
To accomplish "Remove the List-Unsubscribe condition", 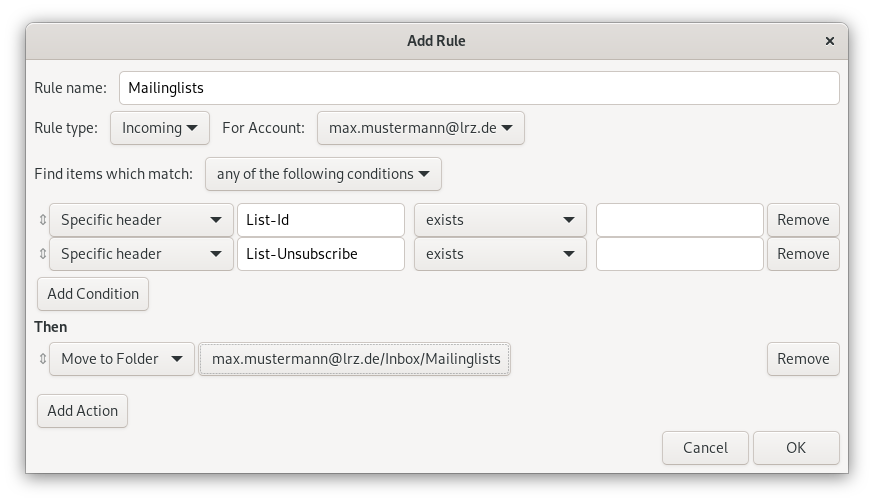I will [803, 254].
